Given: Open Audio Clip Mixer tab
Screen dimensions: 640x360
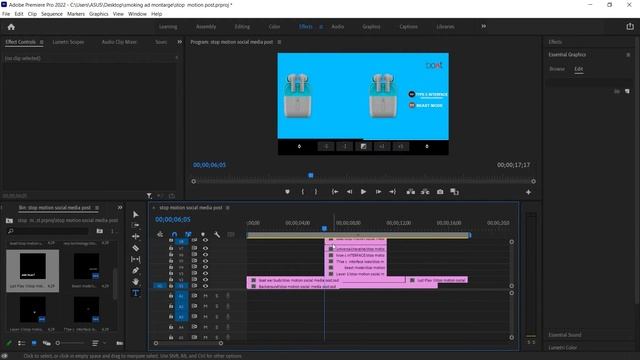Looking at the screenshot, I should (x=119, y=42).
